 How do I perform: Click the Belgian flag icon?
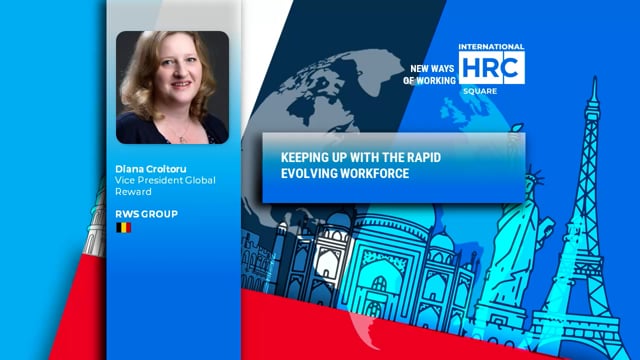(123, 227)
